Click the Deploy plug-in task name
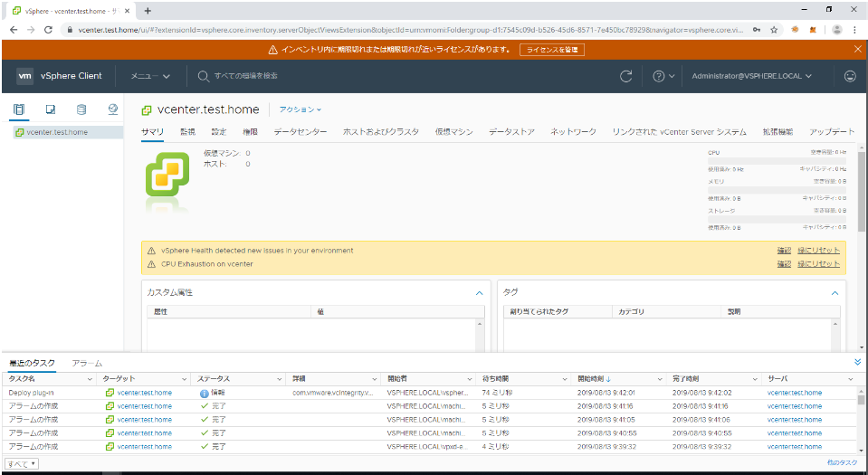Image resolution: width=868 pixels, height=475 pixels. (x=31, y=393)
